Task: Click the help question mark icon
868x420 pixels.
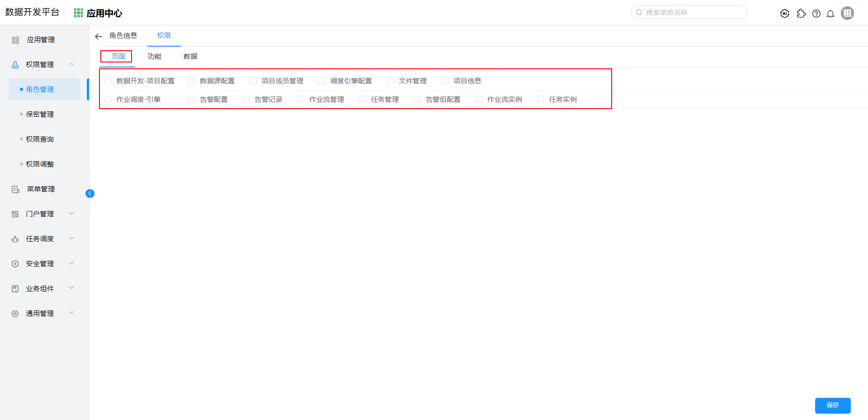Action: coord(816,14)
